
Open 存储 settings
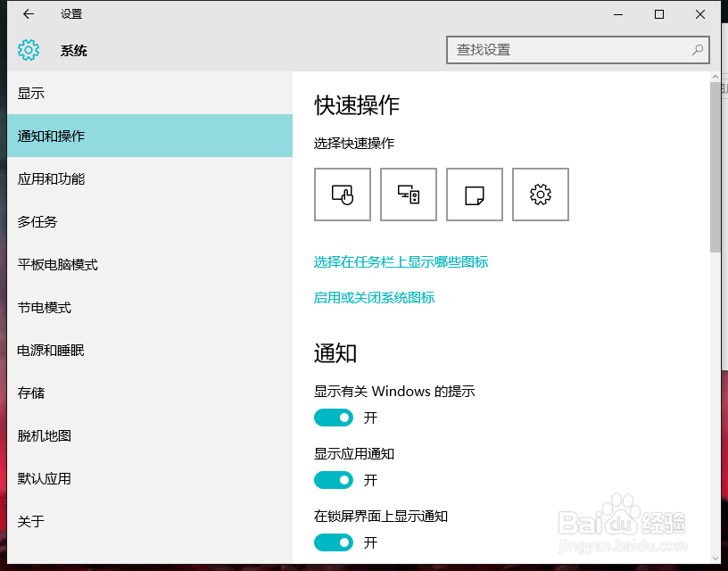150,393
